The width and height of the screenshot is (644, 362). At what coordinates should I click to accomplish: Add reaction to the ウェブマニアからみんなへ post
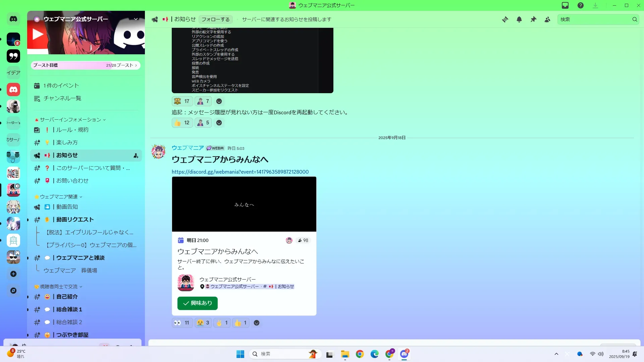point(257,323)
